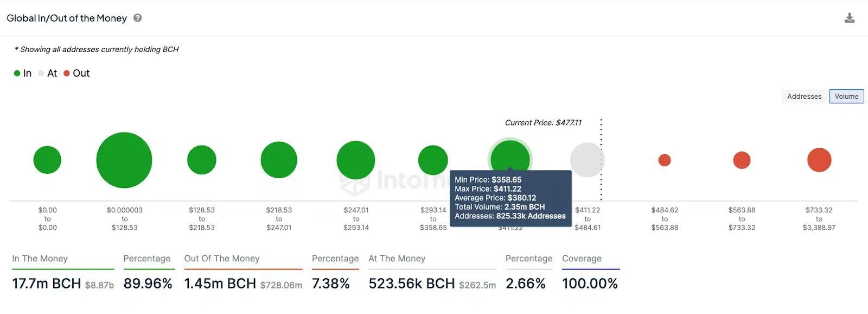This screenshot has width=868, height=314.
Task: Click the gray at-the-money bubble
Action: click(586, 159)
